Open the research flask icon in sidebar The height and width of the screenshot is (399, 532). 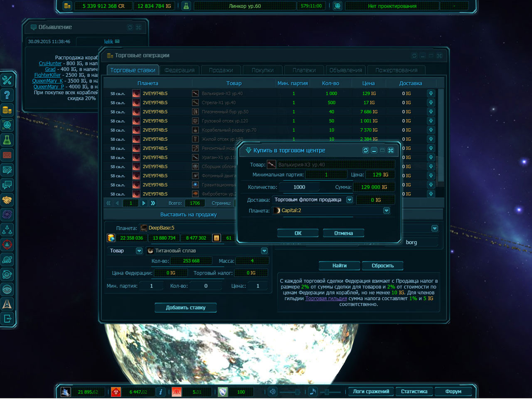7,140
